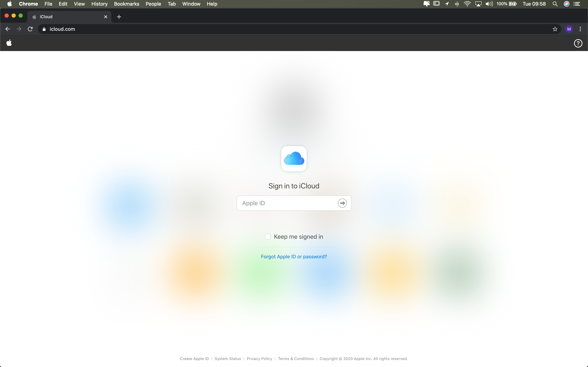Open System Status footer link
Screen dimensions: 588x367
[228, 358]
